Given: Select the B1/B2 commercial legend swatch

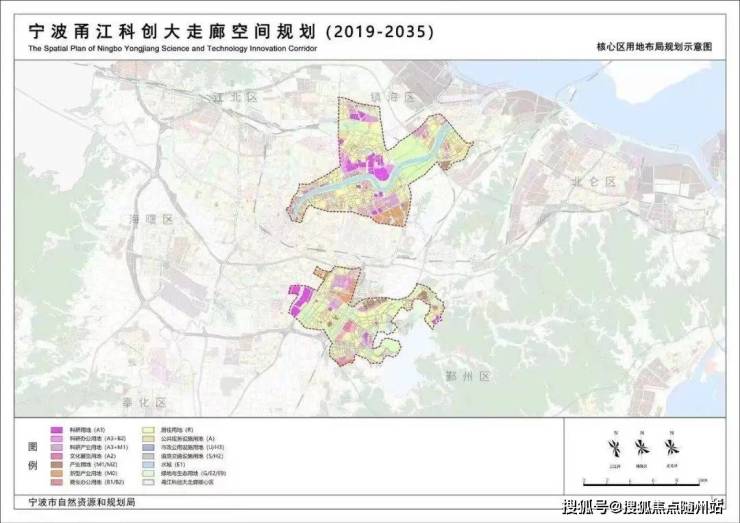Looking at the screenshot, I should point(57,482).
